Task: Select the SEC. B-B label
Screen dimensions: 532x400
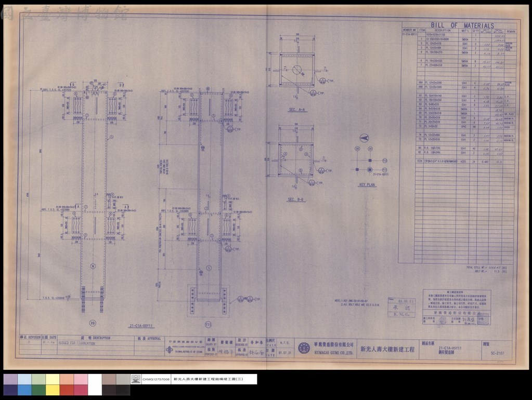Action: [x=296, y=199]
